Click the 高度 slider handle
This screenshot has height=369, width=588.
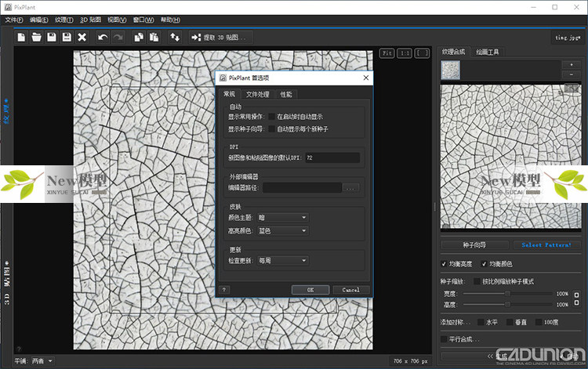[507, 304]
